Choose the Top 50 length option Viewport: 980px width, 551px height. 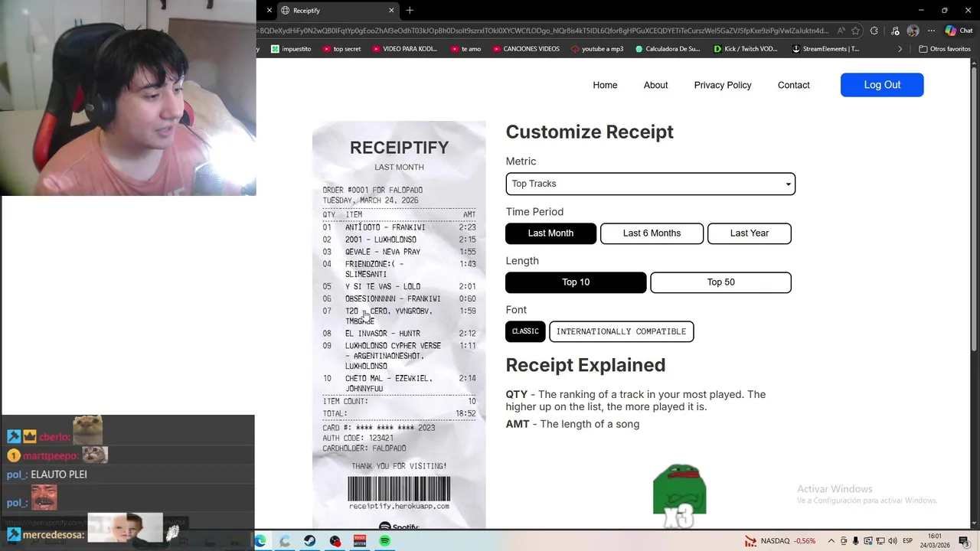point(720,282)
